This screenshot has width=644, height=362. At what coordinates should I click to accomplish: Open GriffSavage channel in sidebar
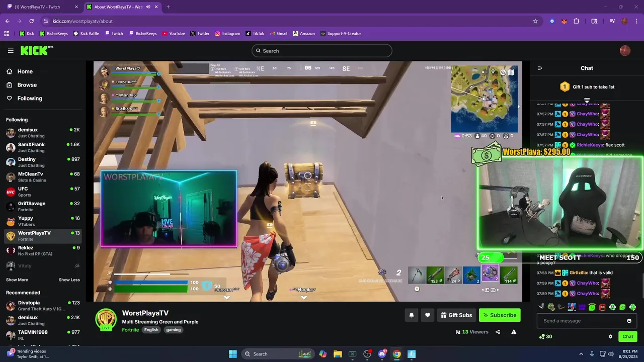[43, 206]
